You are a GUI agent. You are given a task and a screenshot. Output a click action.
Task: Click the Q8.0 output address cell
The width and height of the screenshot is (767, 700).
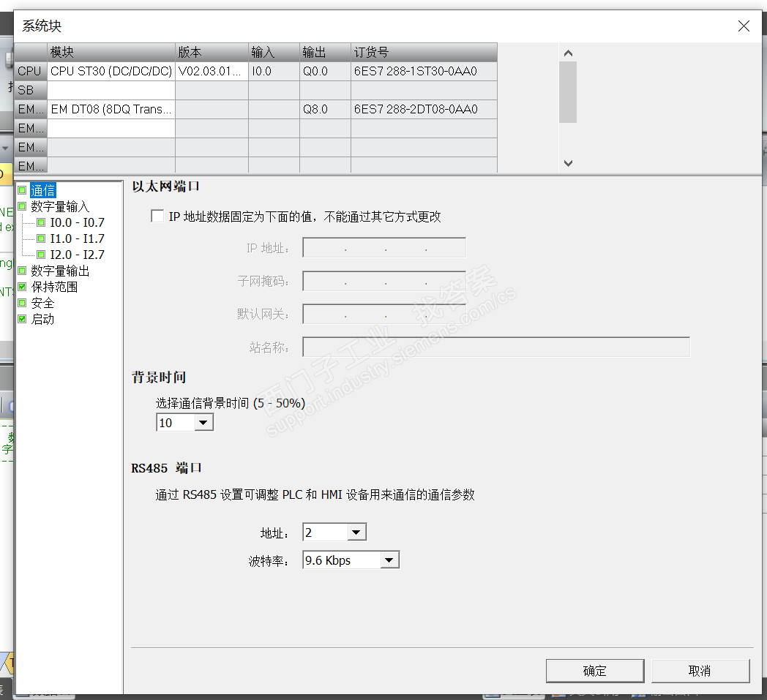[325, 109]
